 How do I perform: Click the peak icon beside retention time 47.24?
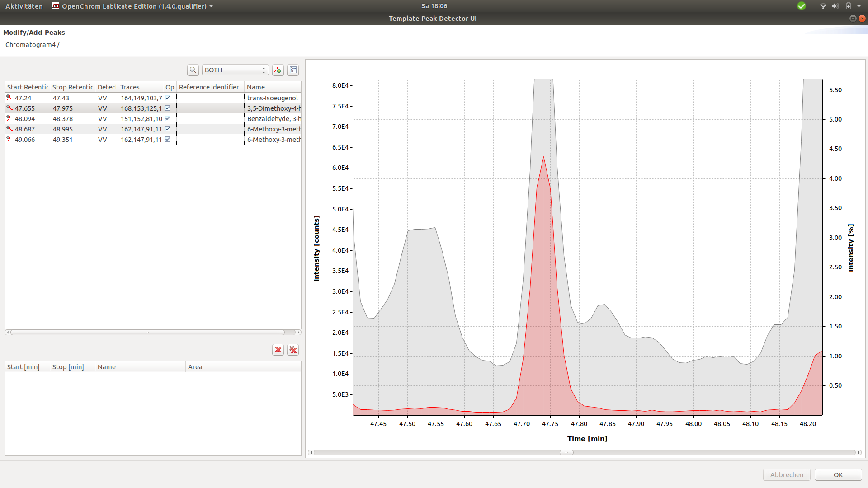[x=10, y=98]
